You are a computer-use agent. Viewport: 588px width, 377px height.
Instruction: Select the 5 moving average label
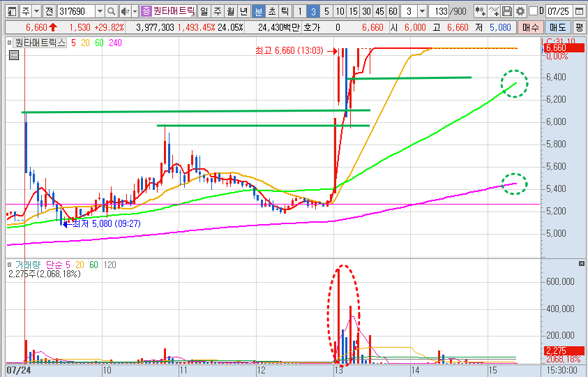[x=73, y=43]
